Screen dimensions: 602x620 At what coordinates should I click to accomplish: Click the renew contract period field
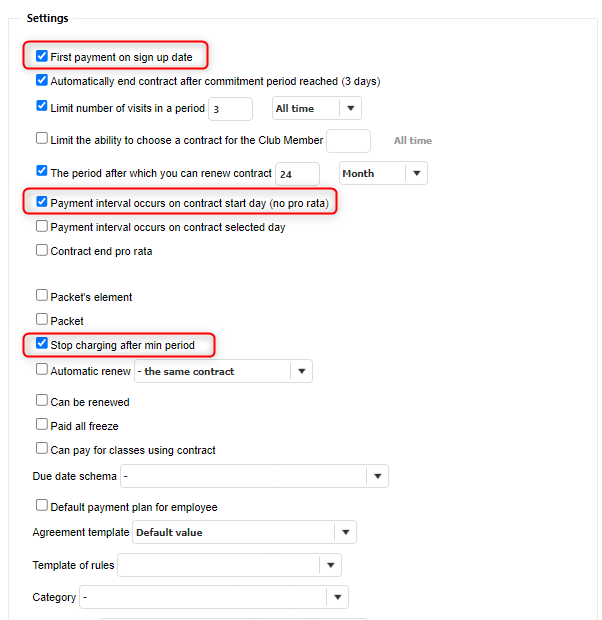click(x=297, y=173)
